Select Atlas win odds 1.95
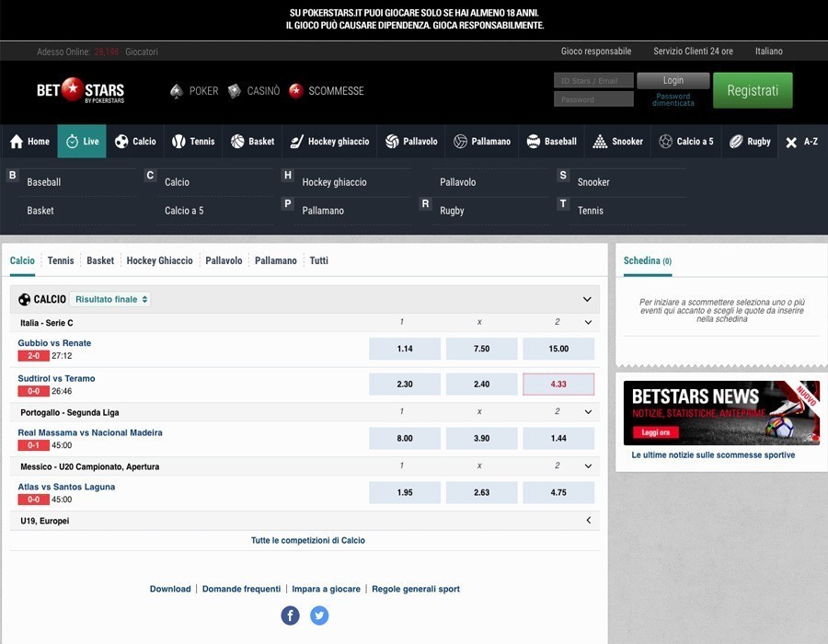This screenshot has height=644, width=828. pyautogui.click(x=405, y=492)
